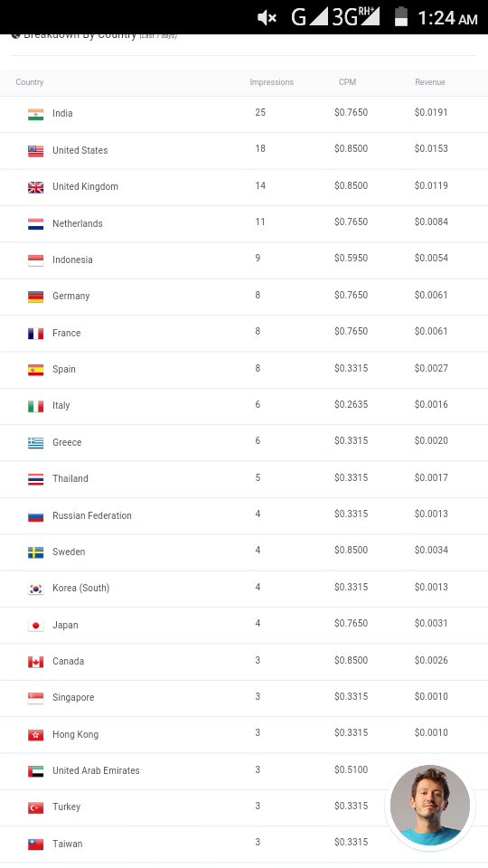The width and height of the screenshot is (488, 868).
Task: Sort by the CPM column header
Action: pyautogui.click(x=347, y=82)
